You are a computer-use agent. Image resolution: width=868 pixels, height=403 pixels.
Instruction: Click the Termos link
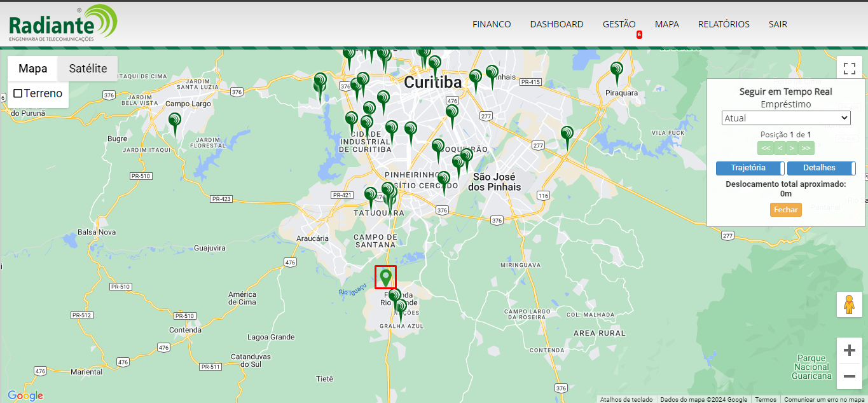765,399
